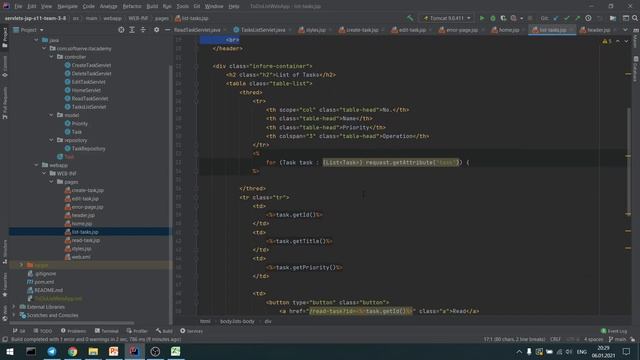Open Telegram from the taskbar
640x360 pixels.
[52, 351]
